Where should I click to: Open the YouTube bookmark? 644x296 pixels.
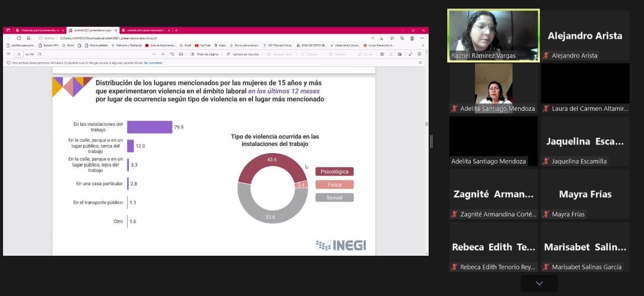tap(203, 45)
